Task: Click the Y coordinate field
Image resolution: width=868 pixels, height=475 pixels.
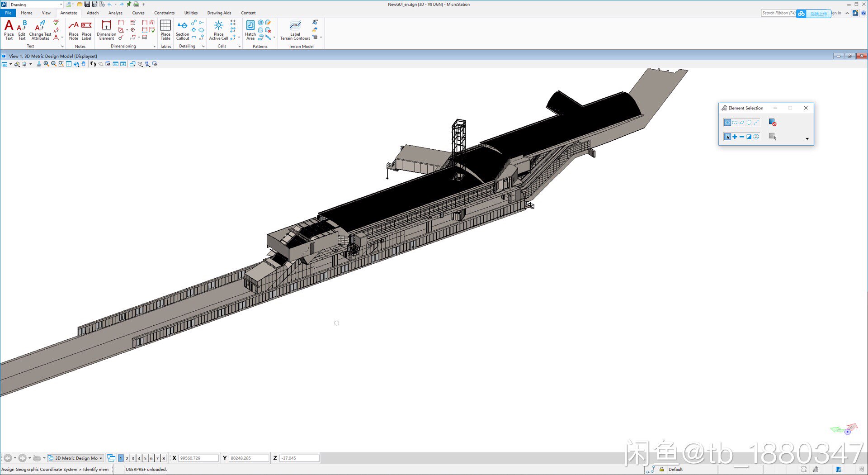Action: 249,458
